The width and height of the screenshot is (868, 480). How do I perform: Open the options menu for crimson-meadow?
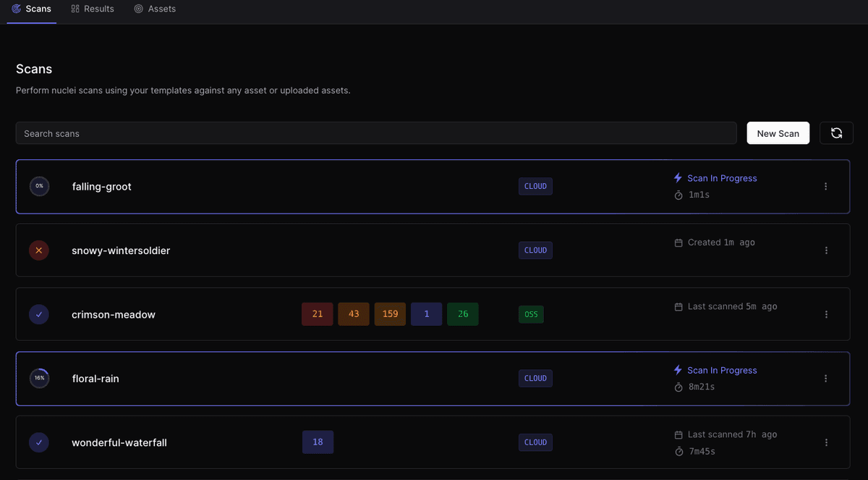pyautogui.click(x=825, y=314)
